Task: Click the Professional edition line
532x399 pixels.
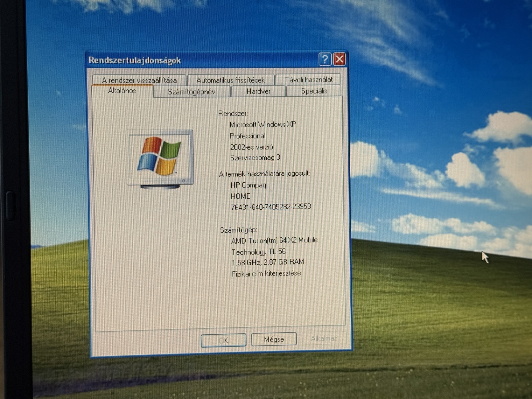Action: coord(248,136)
